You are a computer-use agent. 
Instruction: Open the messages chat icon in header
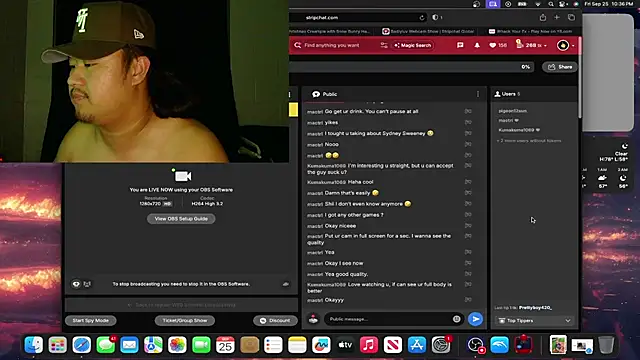point(460,45)
